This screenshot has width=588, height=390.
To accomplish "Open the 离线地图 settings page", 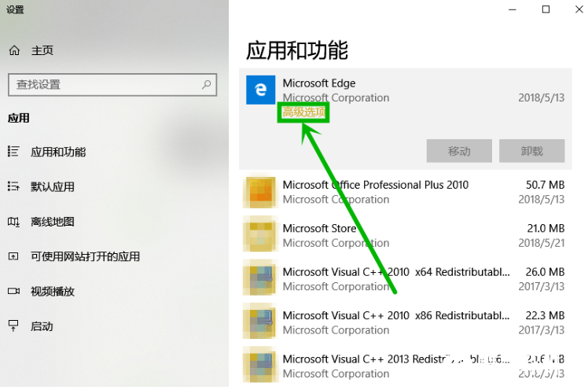I will click(x=52, y=222).
